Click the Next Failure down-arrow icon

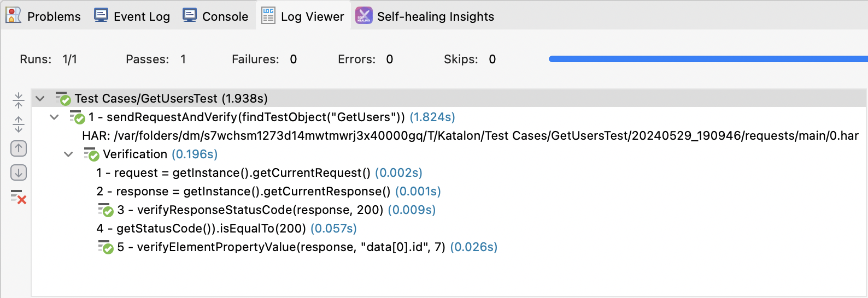pyautogui.click(x=19, y=173)
